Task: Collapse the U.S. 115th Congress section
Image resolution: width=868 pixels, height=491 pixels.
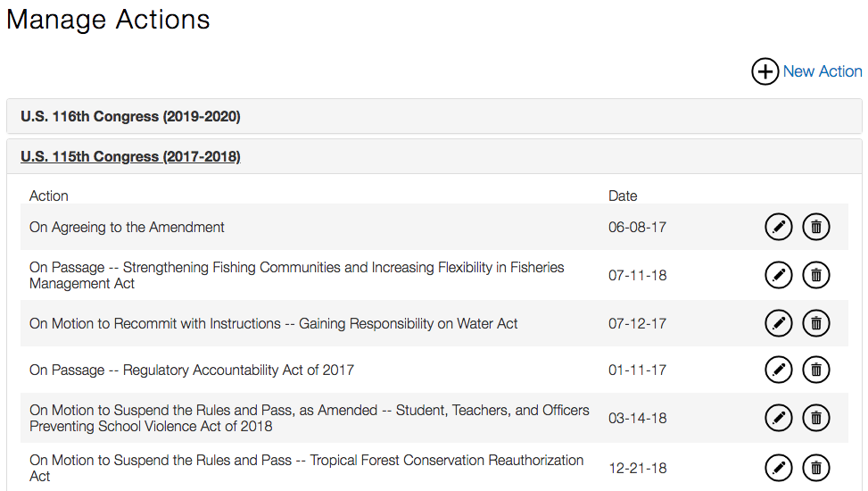Action: [x=130, y=157]
